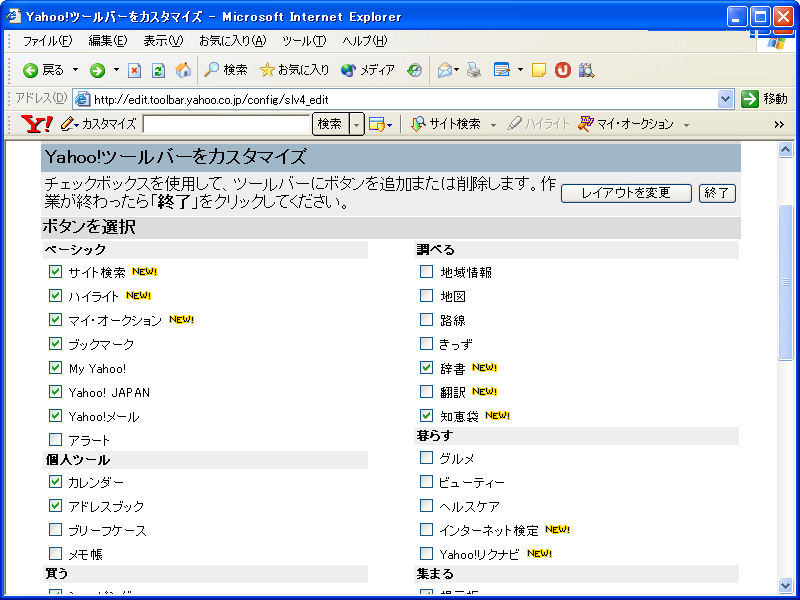The image size is (800, 600).
Task: Check the 翻訳 checkbox
Action: tap(426, 391)
